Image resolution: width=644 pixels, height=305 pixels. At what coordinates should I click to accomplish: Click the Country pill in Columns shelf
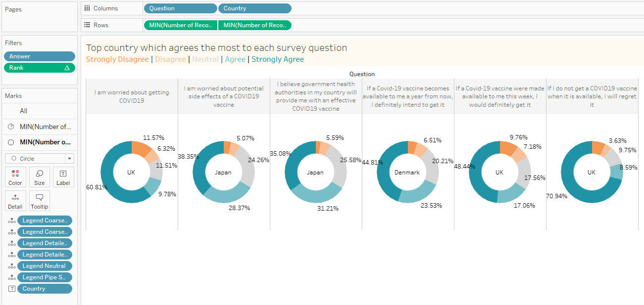254,8
